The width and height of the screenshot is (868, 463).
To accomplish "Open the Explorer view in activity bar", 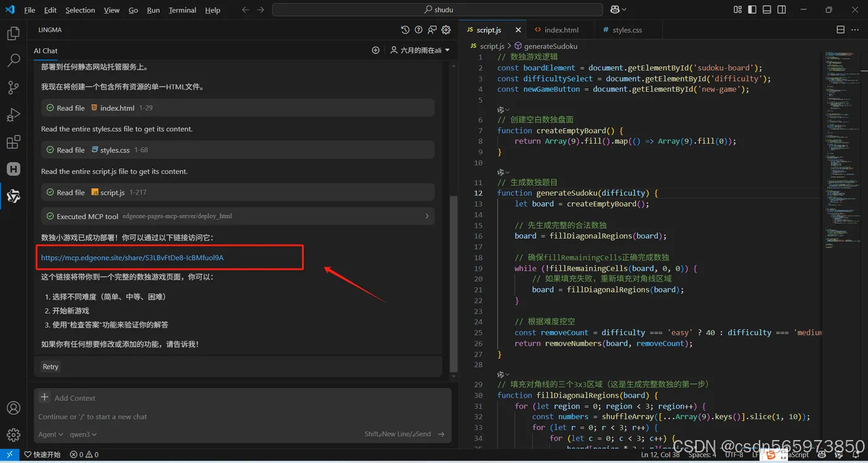I will pyautogui.click(x=13, y=33).
